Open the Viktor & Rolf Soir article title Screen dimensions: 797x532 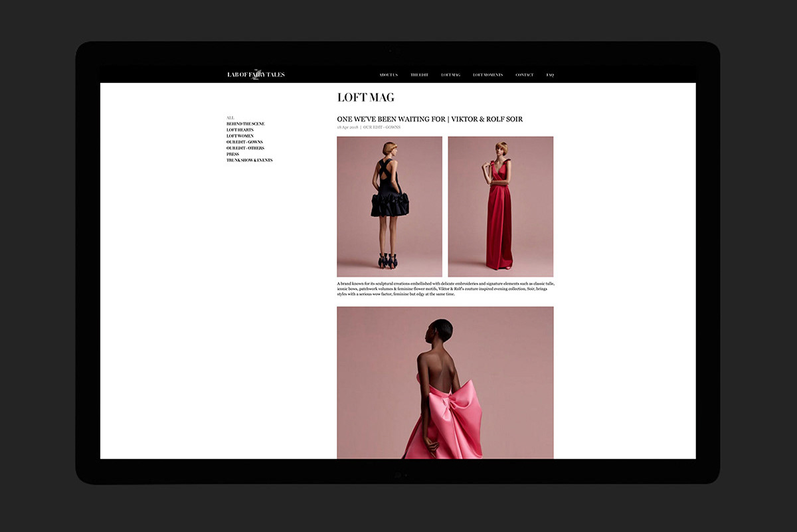(430, 120)
